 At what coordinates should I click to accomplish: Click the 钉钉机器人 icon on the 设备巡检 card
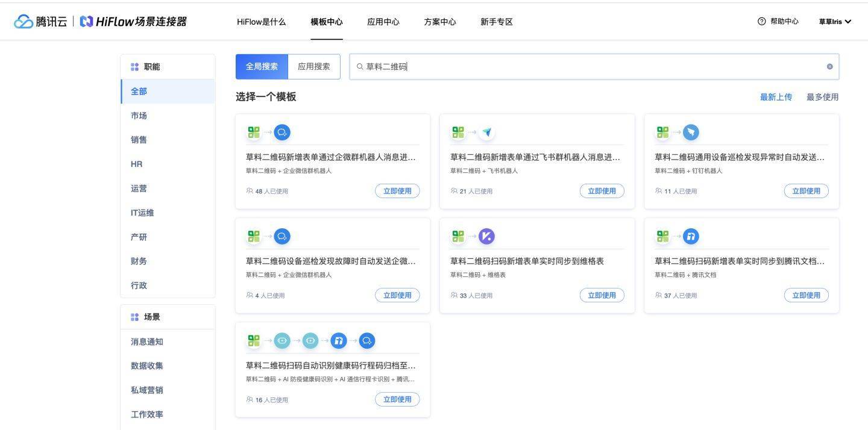(x=691, y=132)
